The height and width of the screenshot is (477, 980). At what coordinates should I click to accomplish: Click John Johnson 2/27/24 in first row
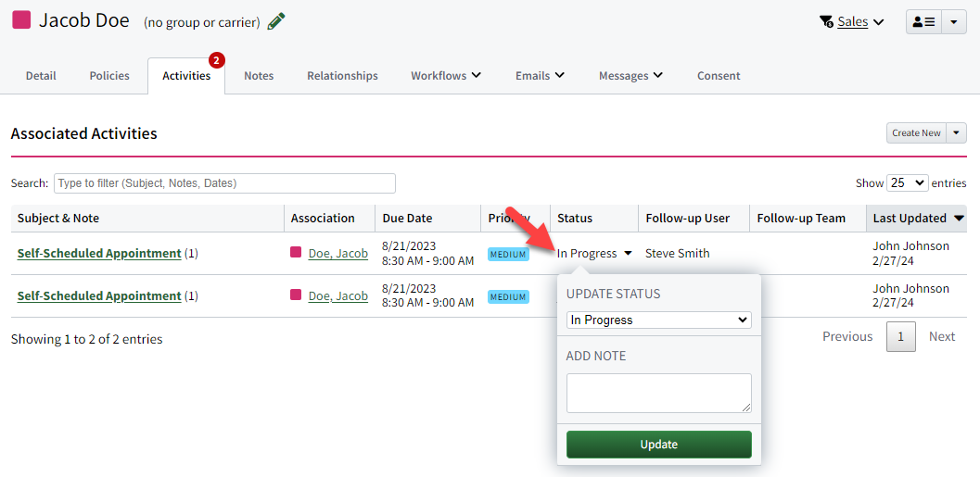[910, 254]
